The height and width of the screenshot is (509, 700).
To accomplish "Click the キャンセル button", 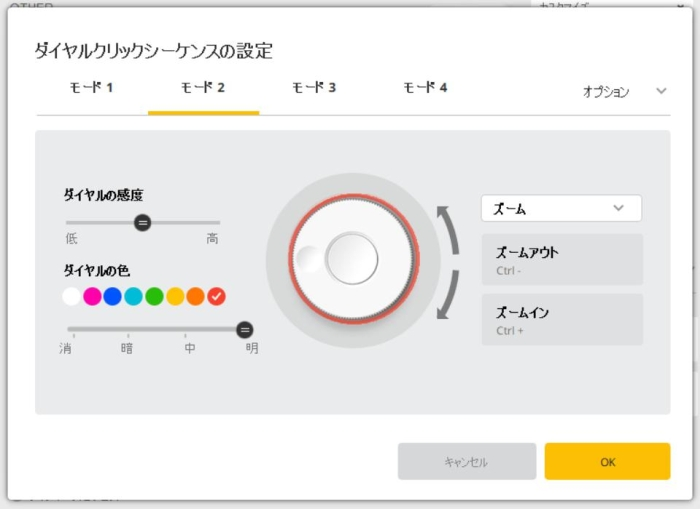I will click(x=467, y=462).
